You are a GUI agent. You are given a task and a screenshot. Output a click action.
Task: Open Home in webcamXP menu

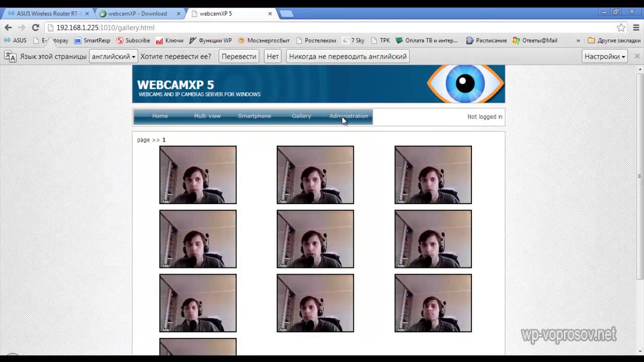[x=160, y=116]
